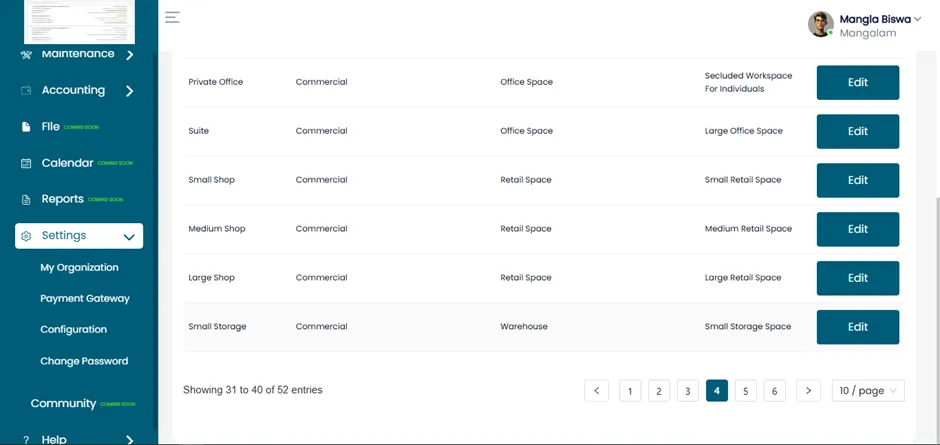Click the Calendar sidebar icon
The width and height of the screenshot is (940, 445).
(x=26, y=163)
